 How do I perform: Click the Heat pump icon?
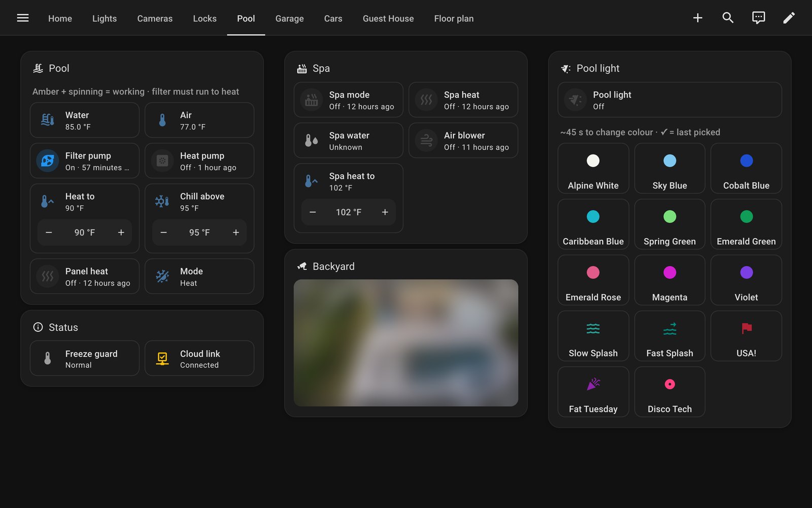[162, 161]
